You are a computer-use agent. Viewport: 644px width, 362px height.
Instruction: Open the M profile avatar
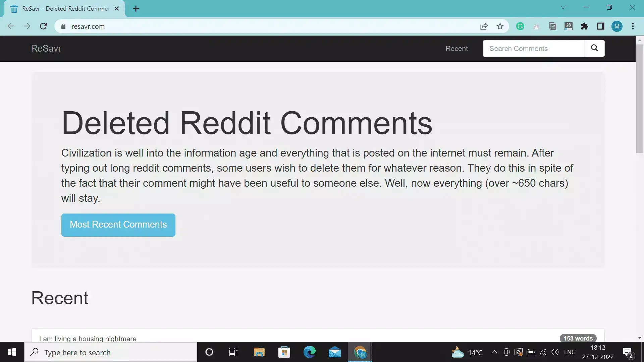(x=616, y=26)
